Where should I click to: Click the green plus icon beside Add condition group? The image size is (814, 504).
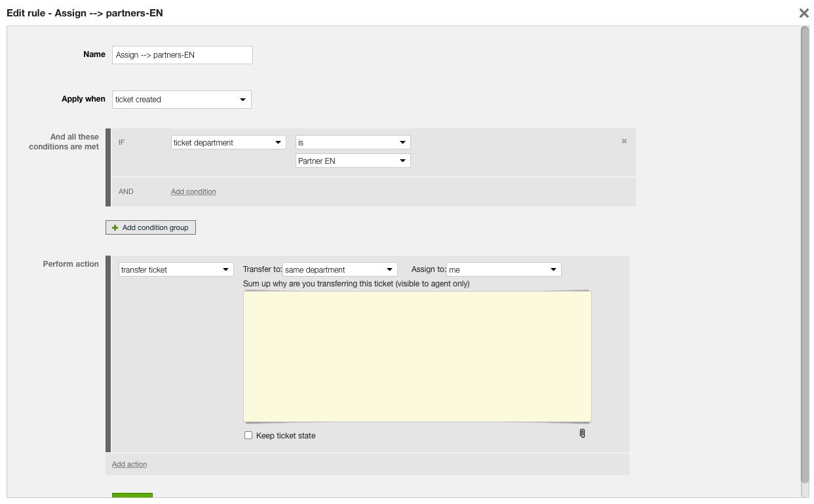(114, 227)
